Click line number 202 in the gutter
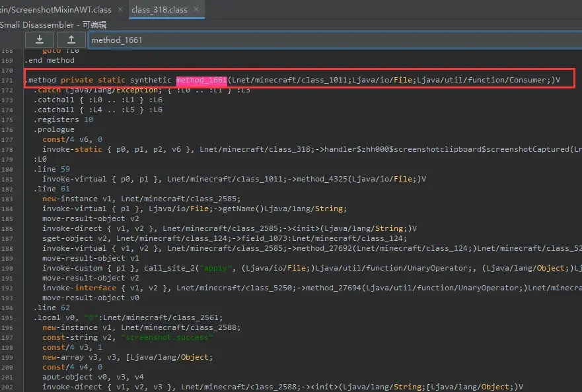This screenshot has width=582, height=392. point(7,387)
